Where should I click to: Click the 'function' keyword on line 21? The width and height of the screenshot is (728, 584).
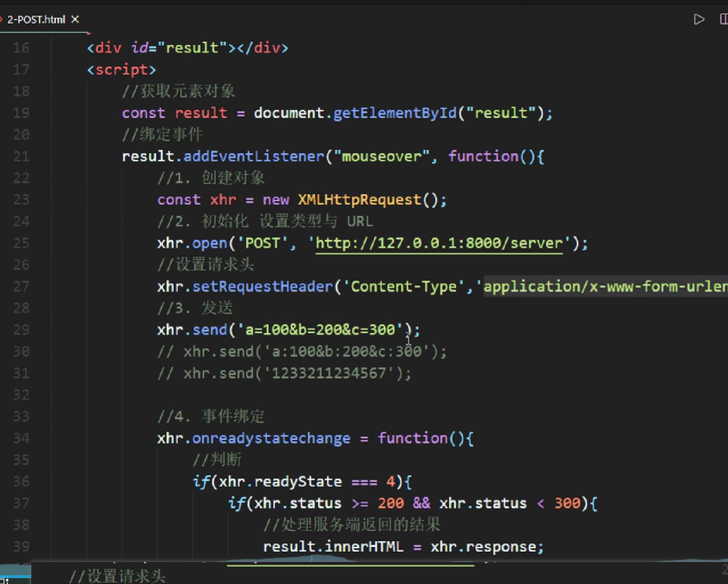pyautogui.click(x=483, y=157)
